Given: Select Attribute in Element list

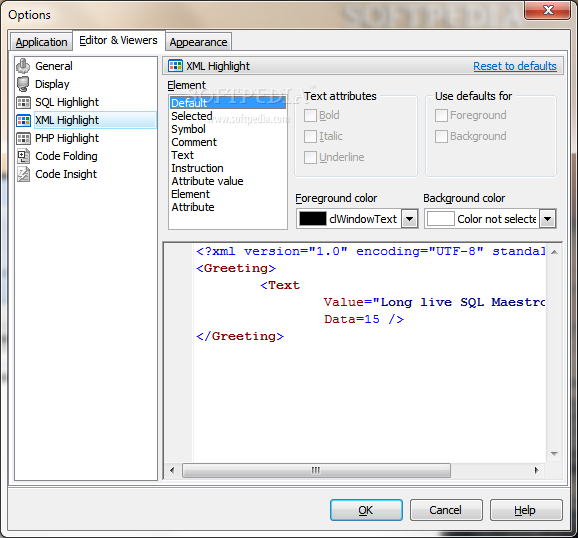Looking at the screenshot, I should [x=228, y=207].
